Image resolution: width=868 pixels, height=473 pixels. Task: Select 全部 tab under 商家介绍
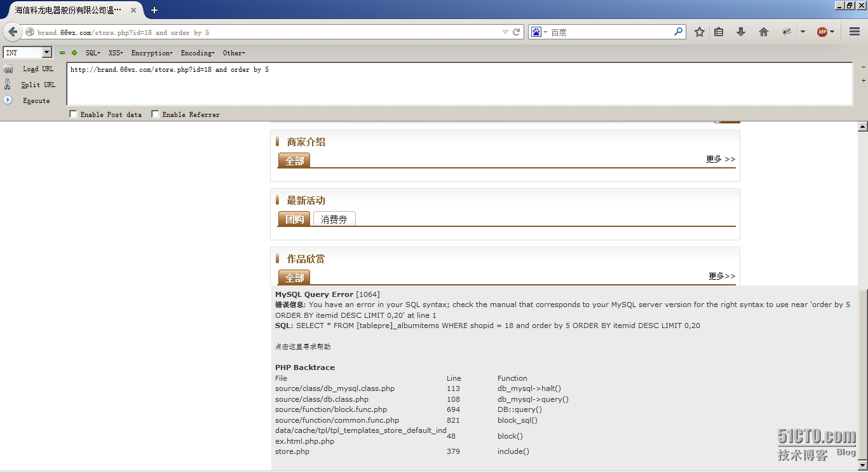coord(294,161)
